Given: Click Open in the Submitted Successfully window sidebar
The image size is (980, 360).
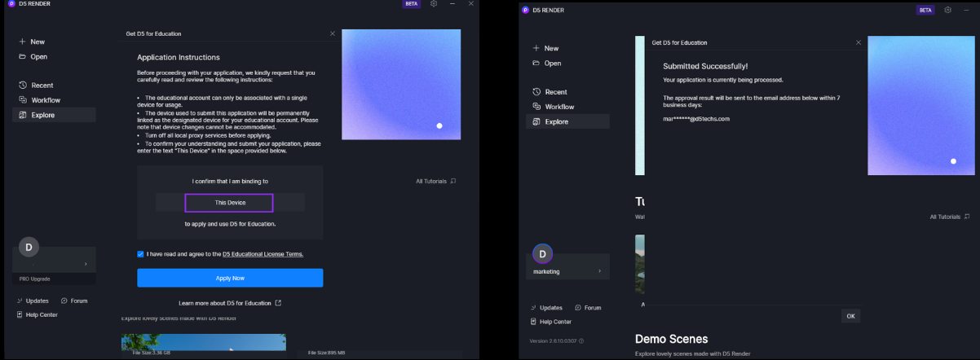Looking at the screenshot, I should (x=546, y=64).
